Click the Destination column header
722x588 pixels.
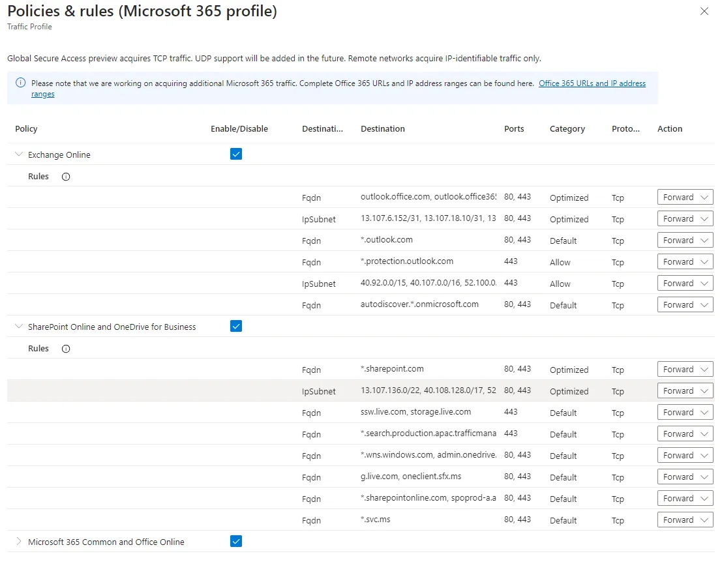click(x=383, y=129)
